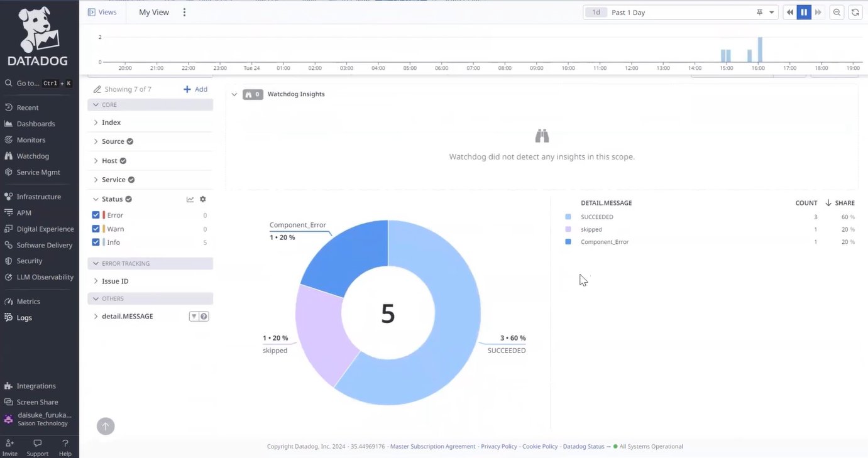This screenshot has height=458, width=868.
Task: Click the refresh icon
Action: pos(855,12)
